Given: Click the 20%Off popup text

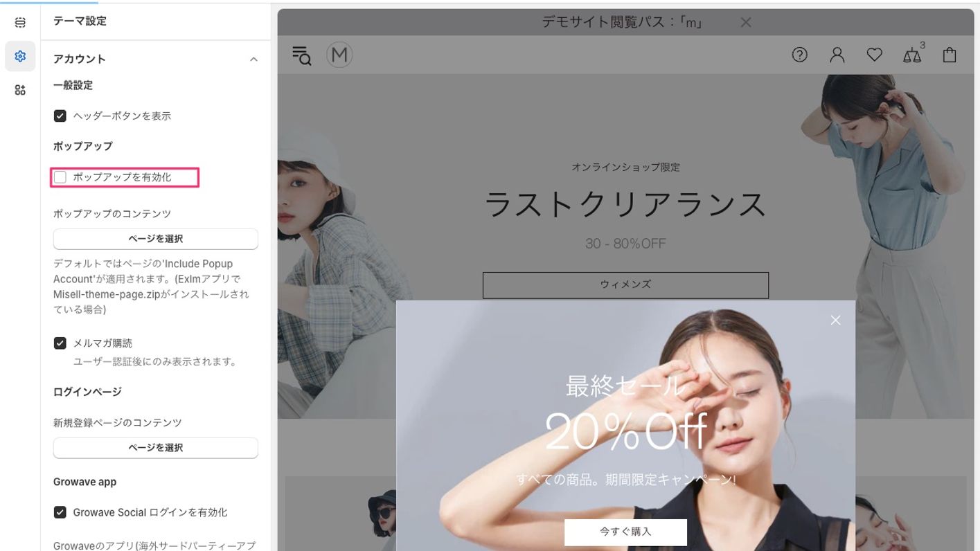Looking at the screenshot, I should [626, 431].
